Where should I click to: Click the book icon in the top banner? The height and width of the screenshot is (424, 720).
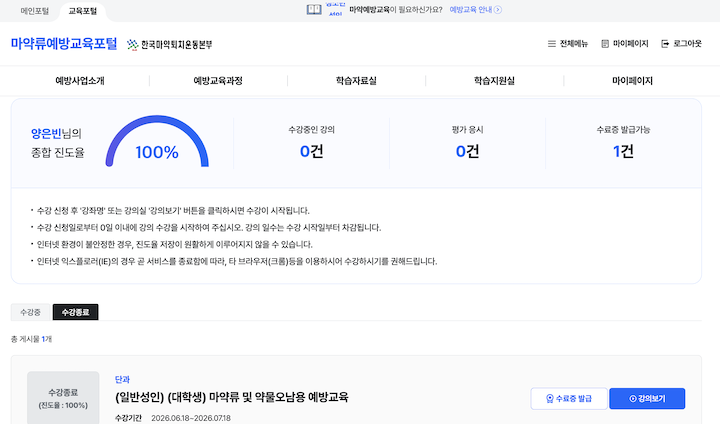pos(314,10)
